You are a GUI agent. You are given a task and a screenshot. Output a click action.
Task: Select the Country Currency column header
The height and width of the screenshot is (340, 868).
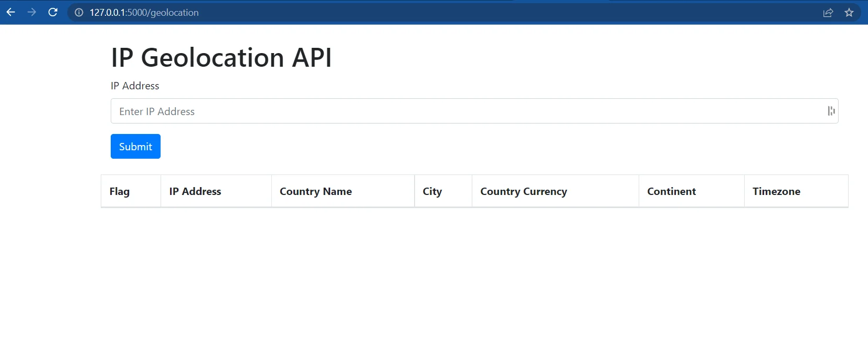click(556, 191)
